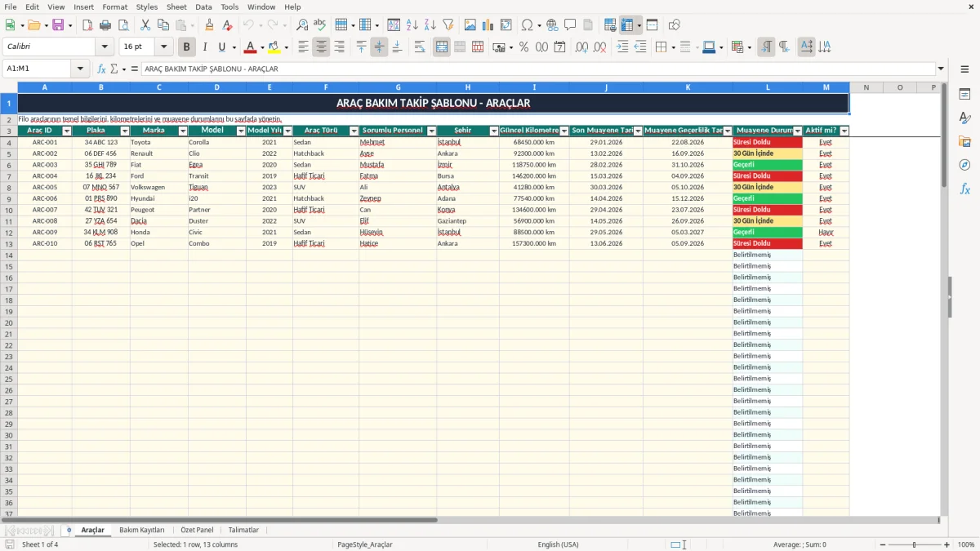
Task: Toggle Wrap Text button
Action: pyautogui.click(x=420, y=47)
